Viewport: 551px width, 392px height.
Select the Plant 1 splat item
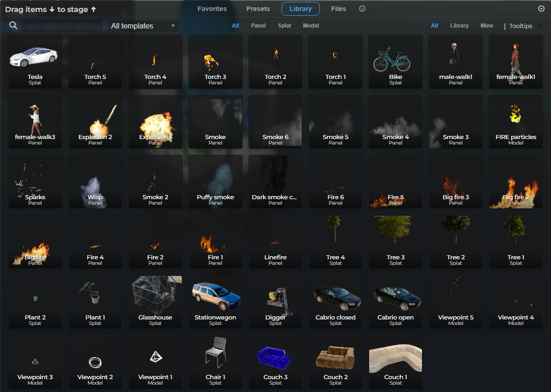(x=95, y=302)
